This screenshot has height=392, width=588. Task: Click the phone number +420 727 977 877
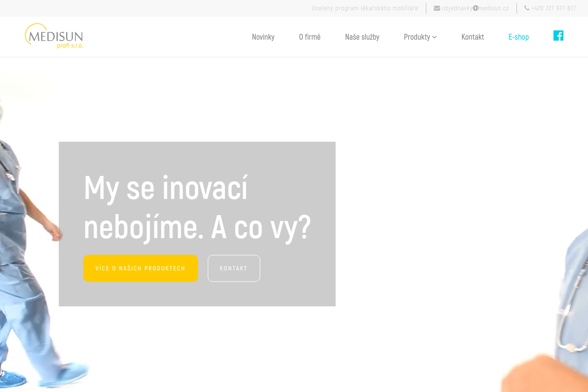click(x=554, y=8)
